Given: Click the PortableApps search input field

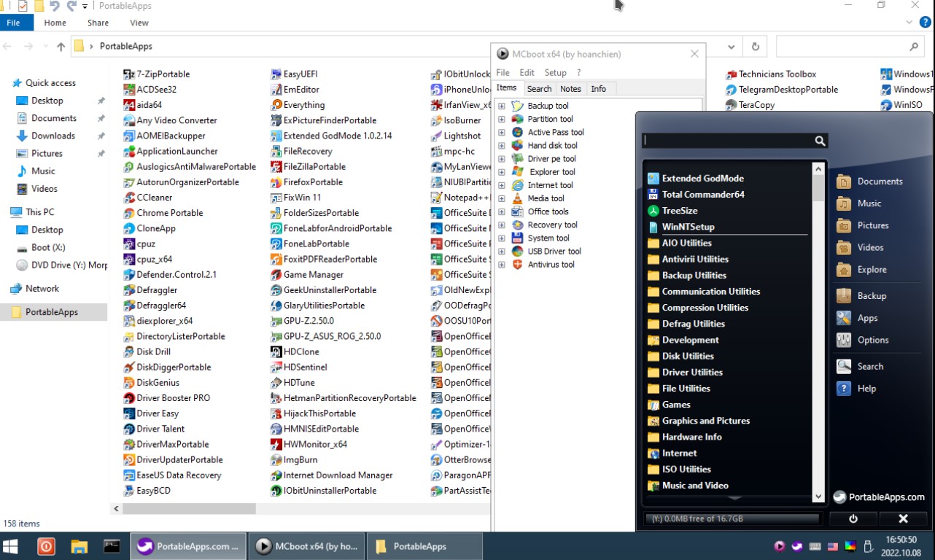Looking at the screenshot, I should pyautogui.click(x=727, y=141).
